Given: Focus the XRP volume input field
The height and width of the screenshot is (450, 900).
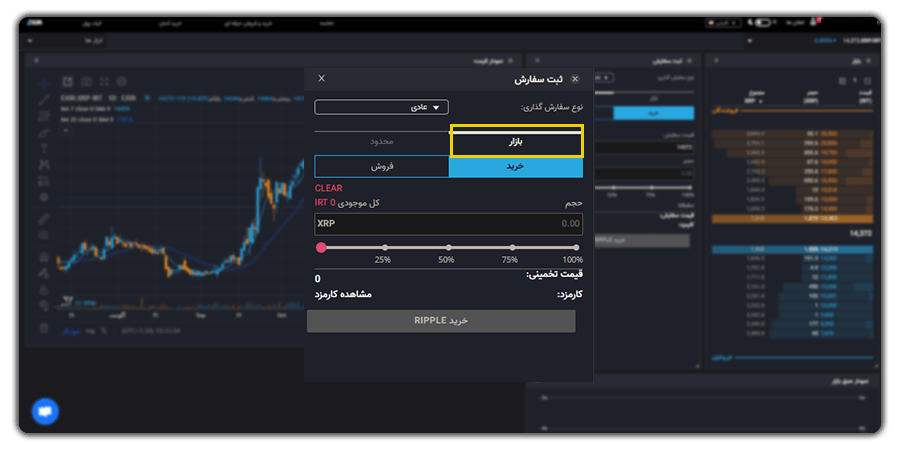Looking at the screenshot, I should [448, 224].
